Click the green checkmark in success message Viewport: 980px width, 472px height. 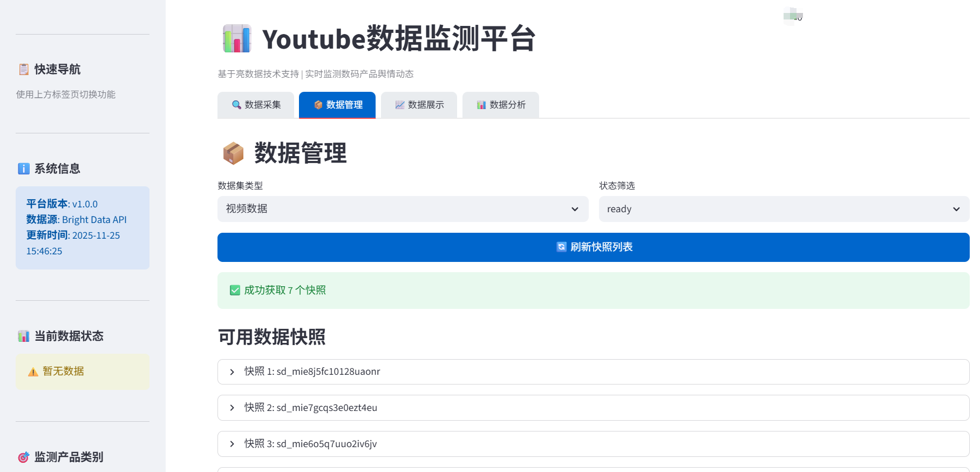click(235, 291)
